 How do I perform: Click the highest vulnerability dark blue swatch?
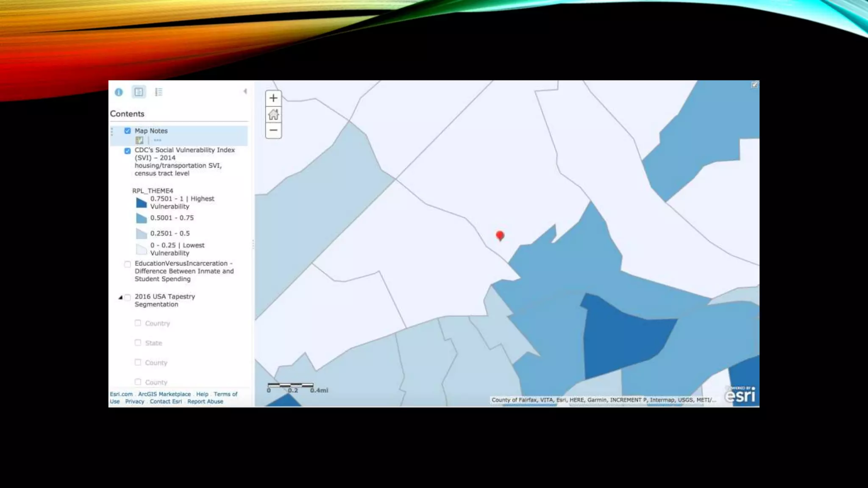coord(141,203)
